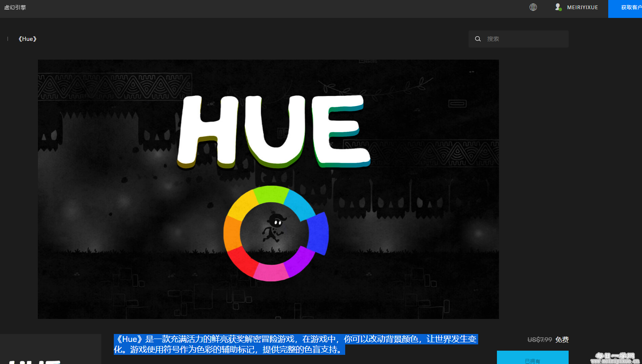Open the 虚幻引擎 menu item
Screen dimensions: 642x364
(x=15, y=8)
